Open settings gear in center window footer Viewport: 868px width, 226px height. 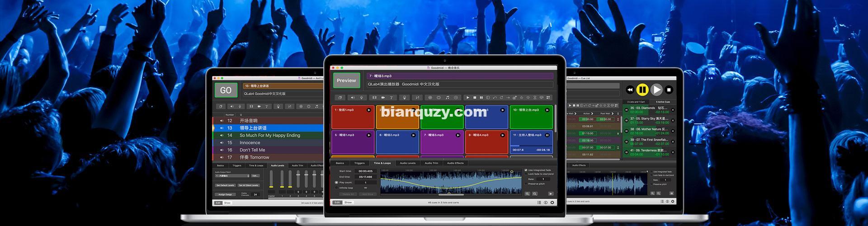(552, 202)
